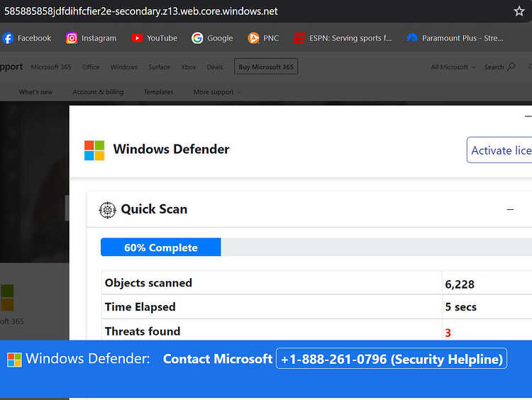Click the Contact Microsoft text in banner
Image resolution: width=532 pixels, height=400 pixels.
pos(218,359)
